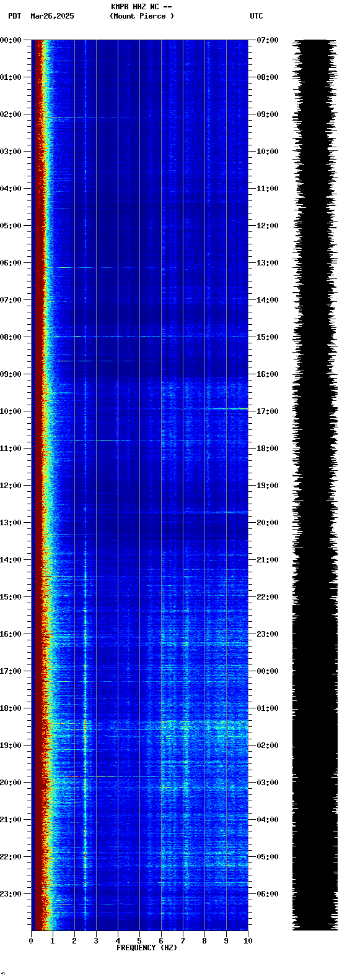Click the 00:00 UTC time label
The width and height of the screenshot is (342, 980).
coord(268,671)
